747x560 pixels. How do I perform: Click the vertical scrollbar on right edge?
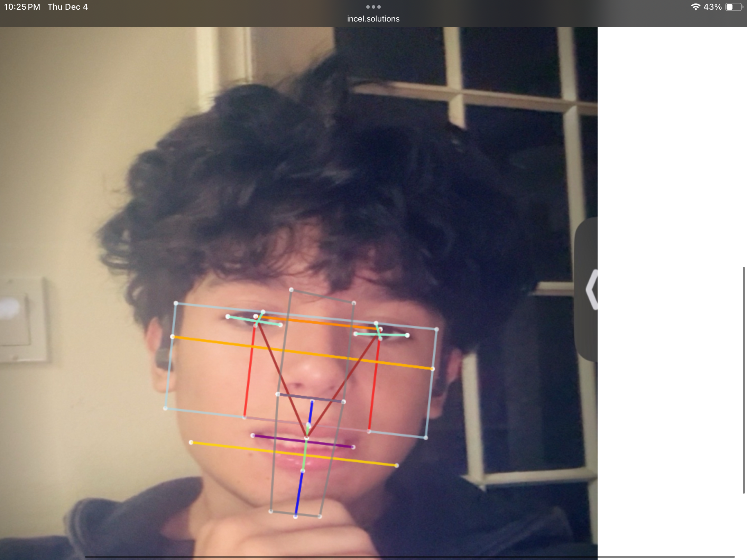click(744, 380)
